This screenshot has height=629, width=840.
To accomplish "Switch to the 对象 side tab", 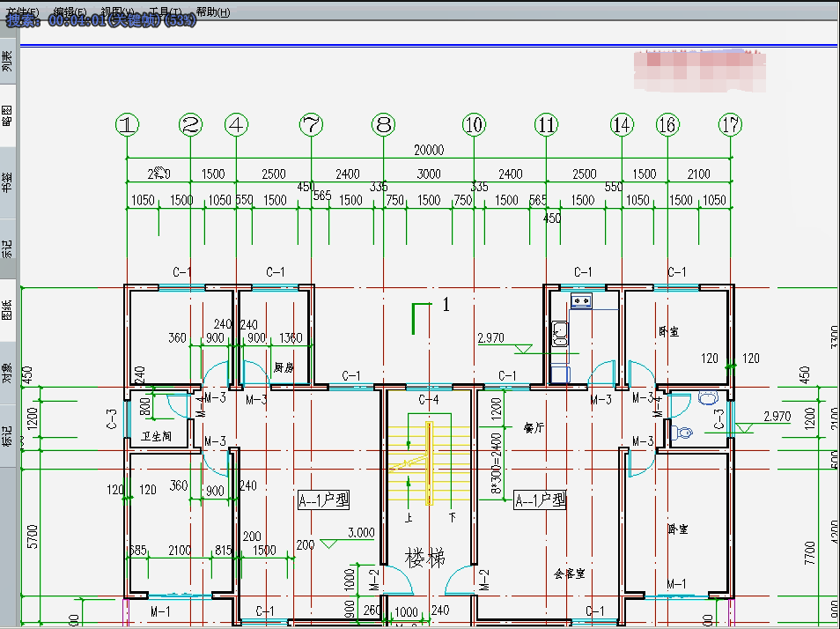I will 7,373.
